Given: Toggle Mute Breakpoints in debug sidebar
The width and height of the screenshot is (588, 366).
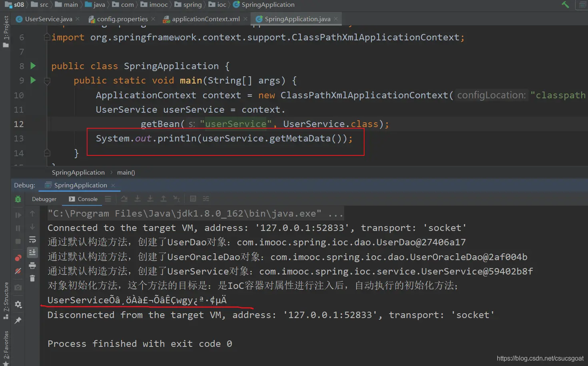Looking at the screenshot, I should [x=18, y=271].
